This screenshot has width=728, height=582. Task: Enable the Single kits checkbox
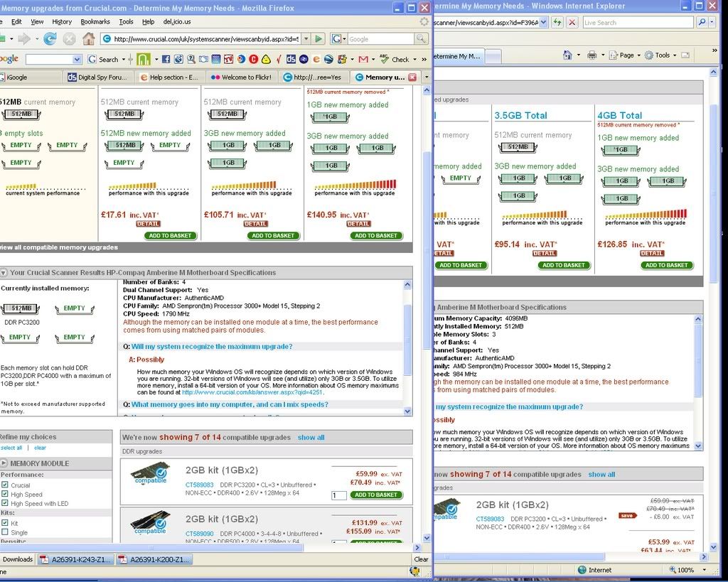(x=5, y=532)
